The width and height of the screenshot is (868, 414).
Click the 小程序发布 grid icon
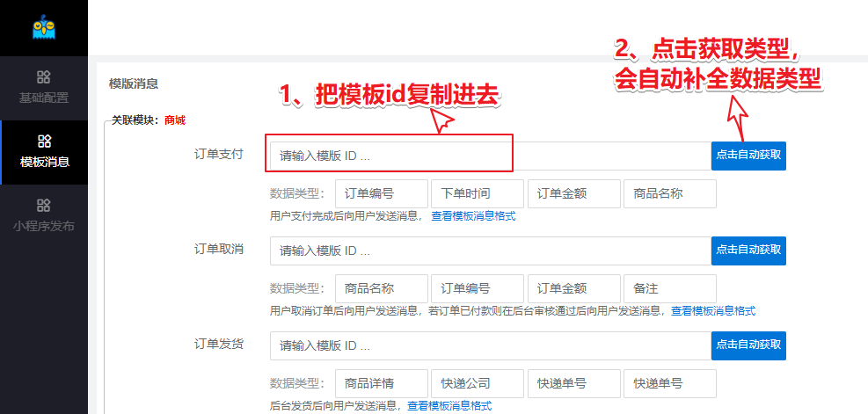(x=44, y=206)
